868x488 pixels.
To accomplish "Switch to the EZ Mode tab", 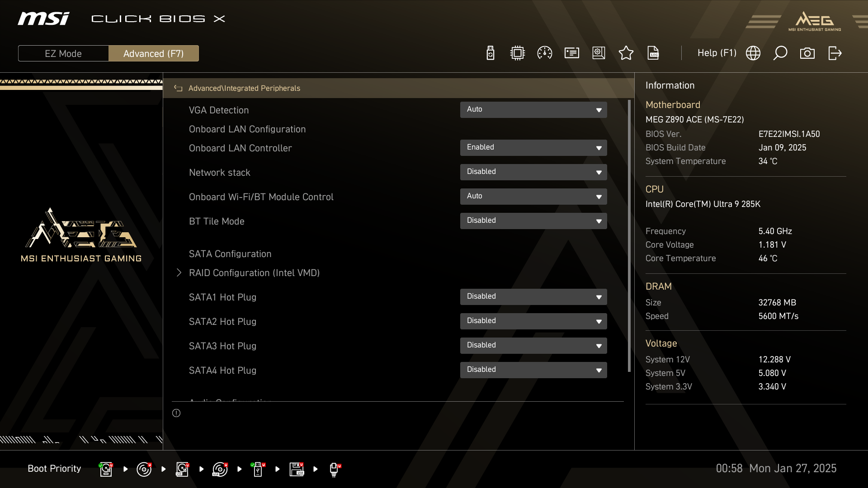I will [63, 53].
